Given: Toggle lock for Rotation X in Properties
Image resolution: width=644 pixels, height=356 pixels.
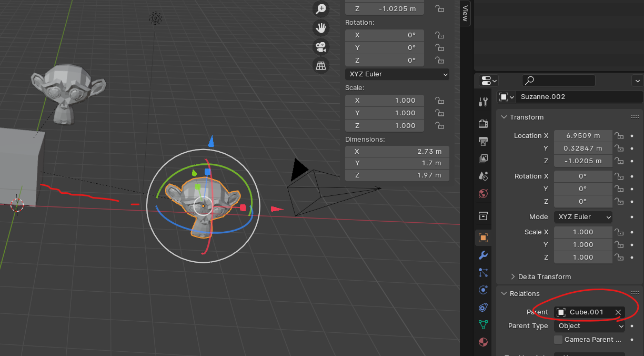Looking at the screenshot, I should coord(619,176).
